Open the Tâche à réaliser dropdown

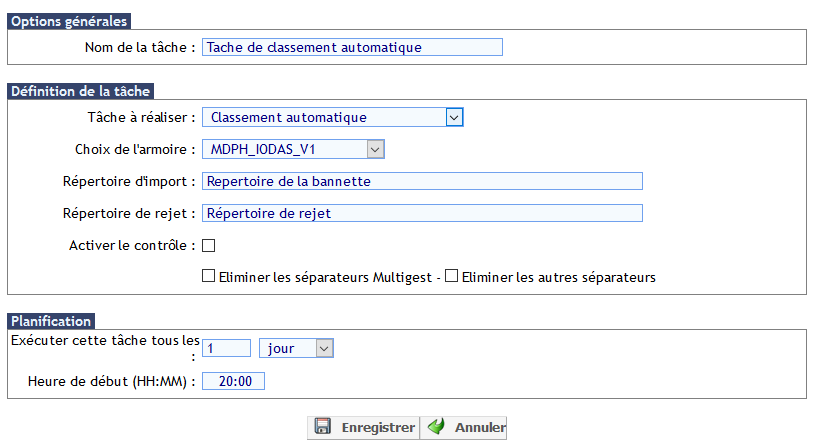pyautogui.click(x=333, y=118)
